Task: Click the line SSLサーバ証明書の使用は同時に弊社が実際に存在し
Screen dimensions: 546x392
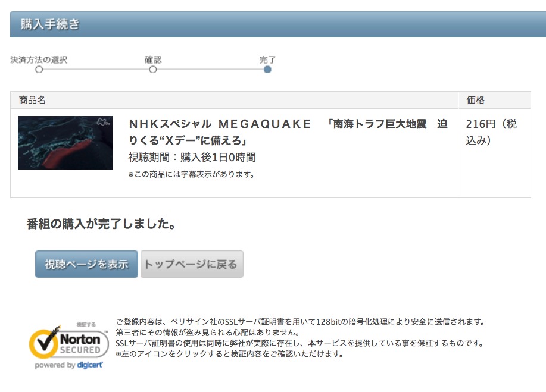Action: (x=300, y=343)
